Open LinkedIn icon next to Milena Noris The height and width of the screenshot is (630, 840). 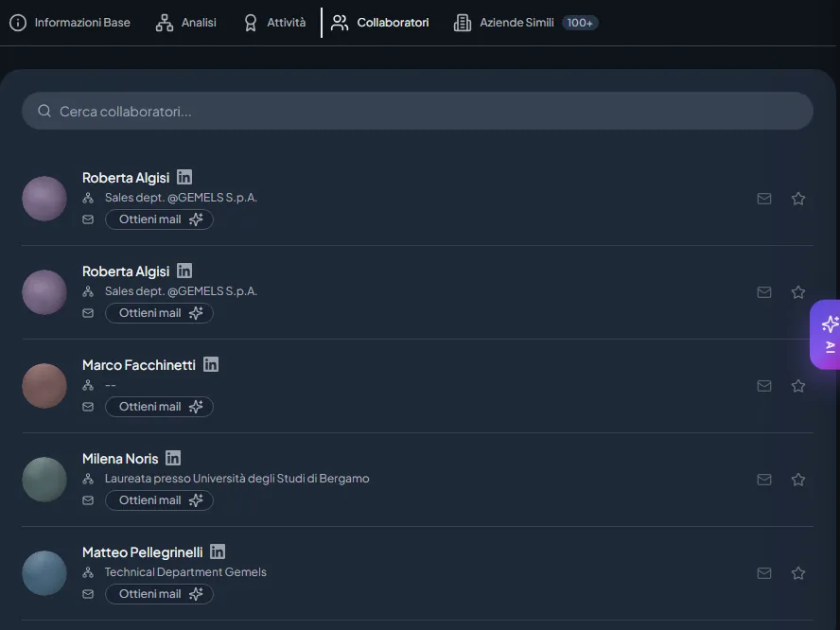pyautogui.click(x=173, y=458)
